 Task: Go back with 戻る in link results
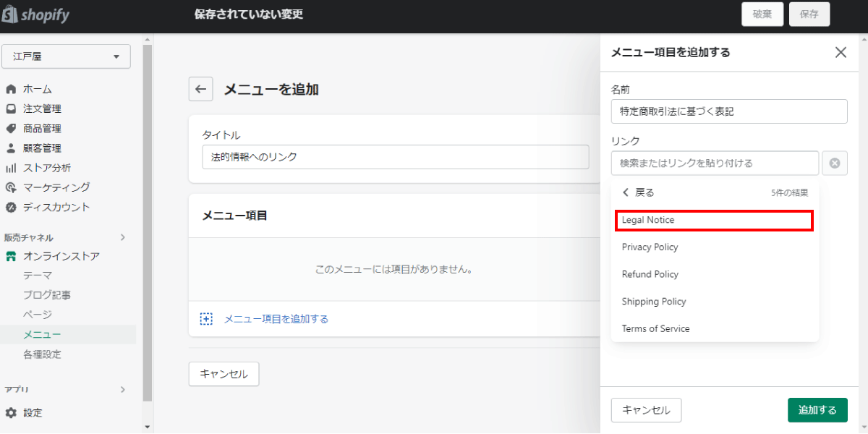(x=638, y=192)
